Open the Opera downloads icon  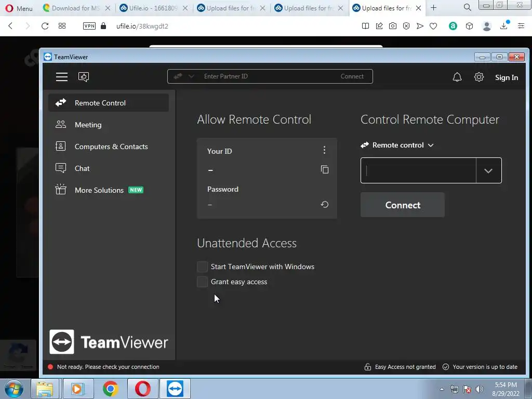504,26
